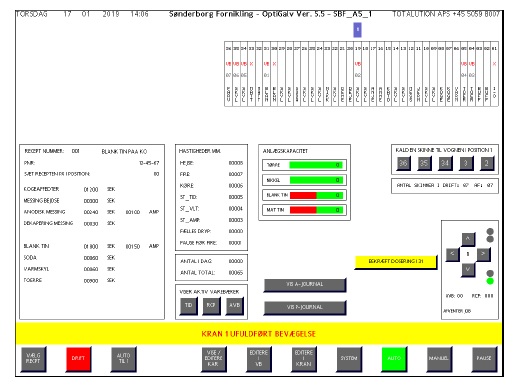Click the FRE speed value 00007

[236, 174]
